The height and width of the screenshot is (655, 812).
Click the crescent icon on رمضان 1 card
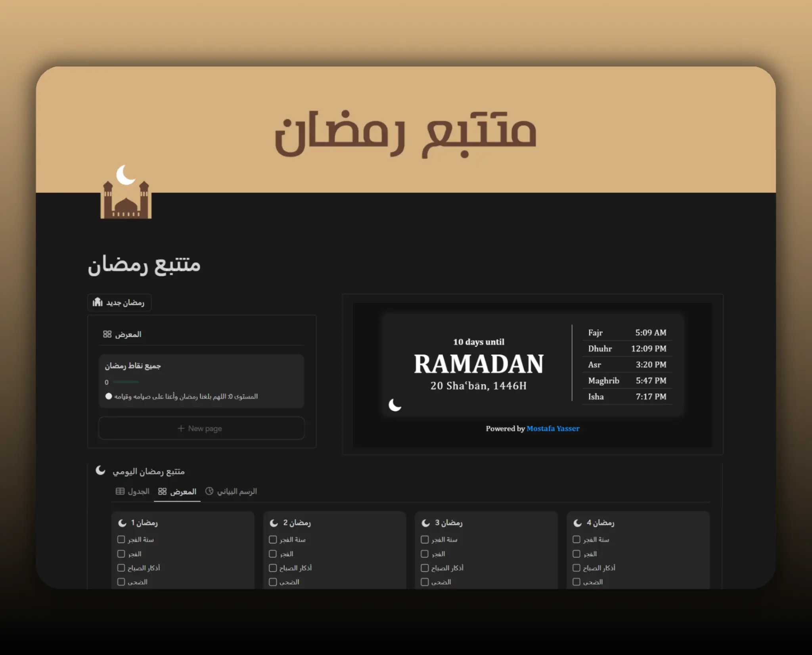(121, 523)
